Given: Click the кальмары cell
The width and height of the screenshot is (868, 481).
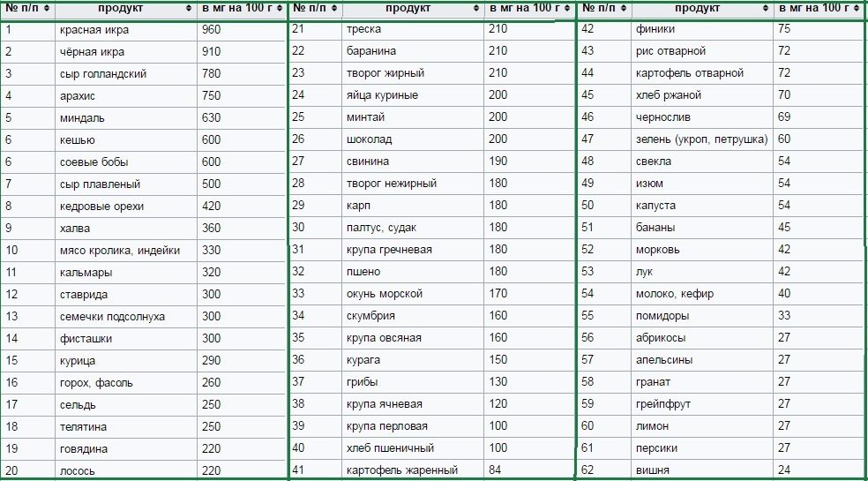Looking at the screenshot, I should coord(126,273).
